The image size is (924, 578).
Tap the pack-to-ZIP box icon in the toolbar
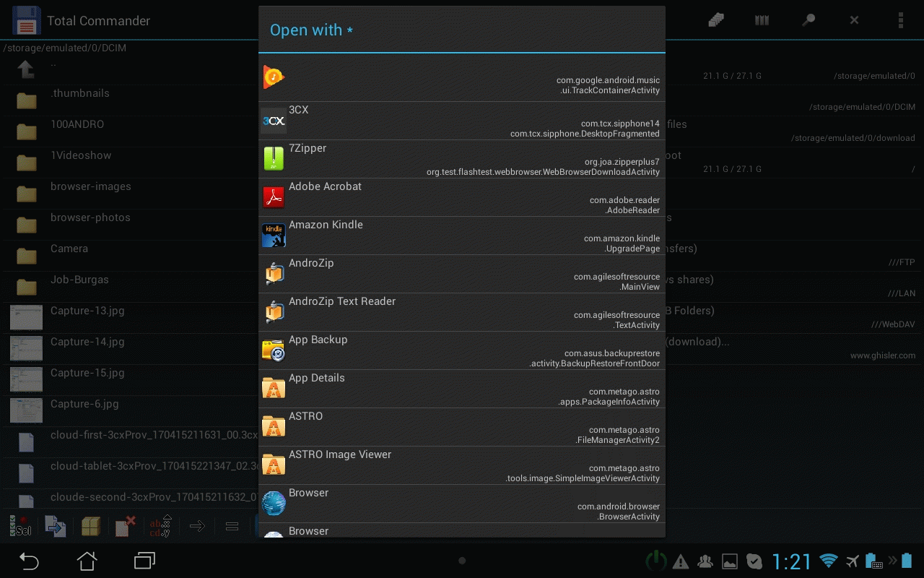[90, 526]
